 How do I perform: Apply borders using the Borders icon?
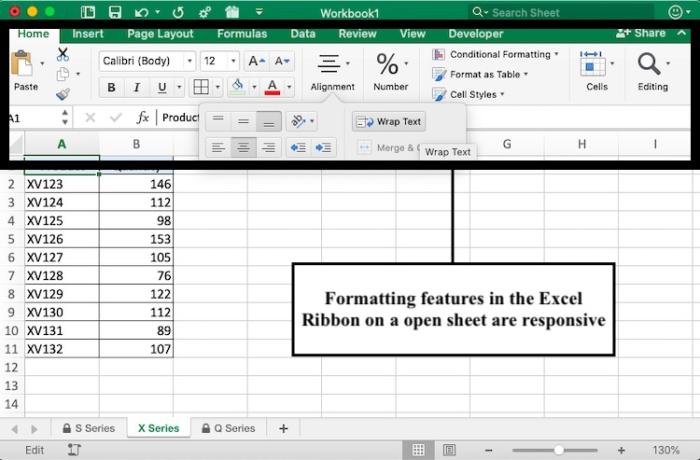(200, 87)
